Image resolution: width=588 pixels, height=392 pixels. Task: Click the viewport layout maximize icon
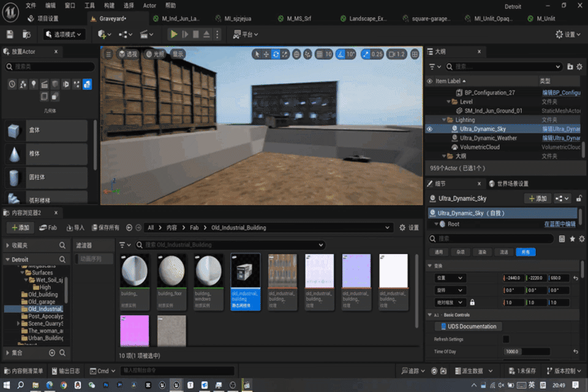point(415,55)
